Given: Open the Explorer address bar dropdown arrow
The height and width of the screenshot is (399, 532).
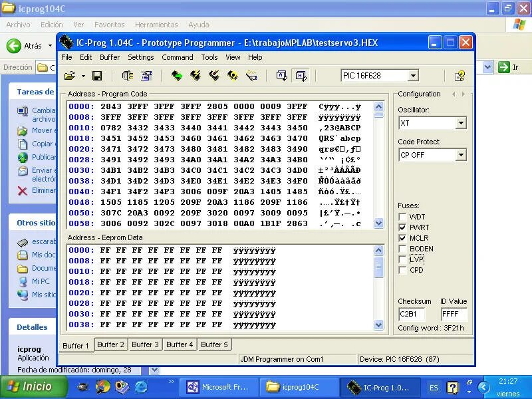Looking at the screenshot, I should click(487, 67).
